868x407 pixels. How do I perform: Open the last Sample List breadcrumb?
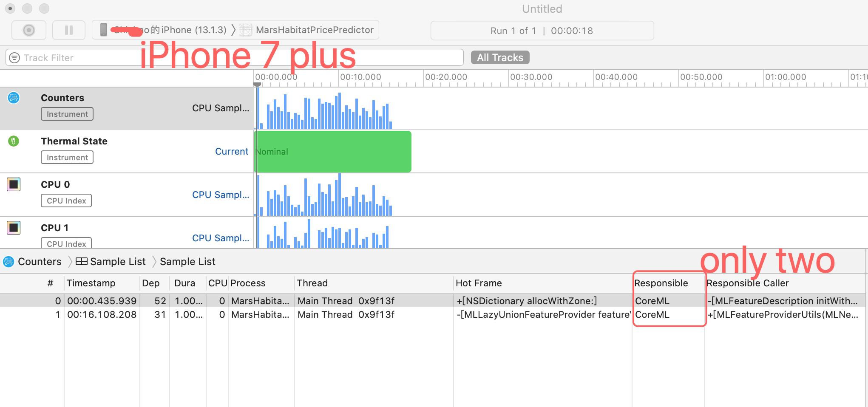(x=187, y=261)
